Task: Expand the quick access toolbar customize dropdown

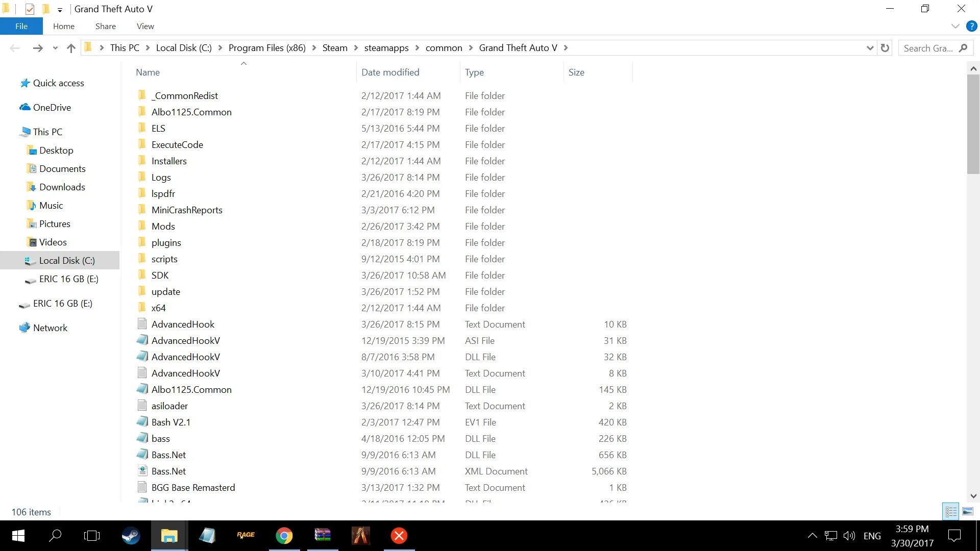Action: [60, 10]
